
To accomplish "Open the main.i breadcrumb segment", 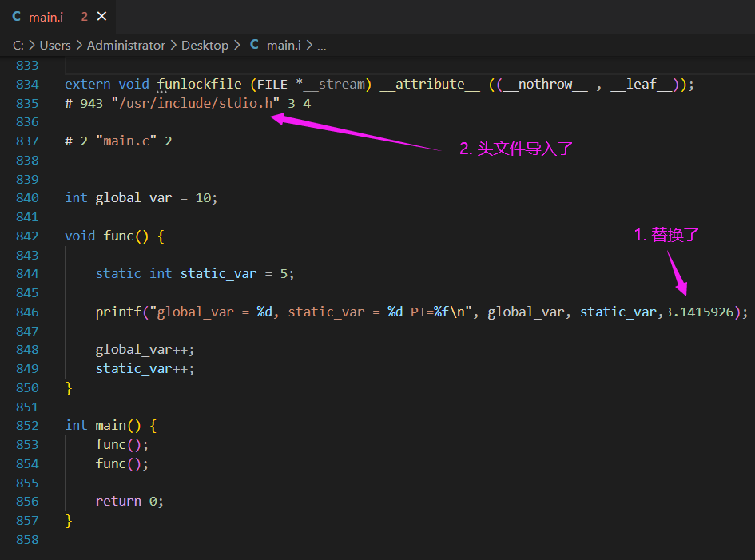I will tap(284, 46).
